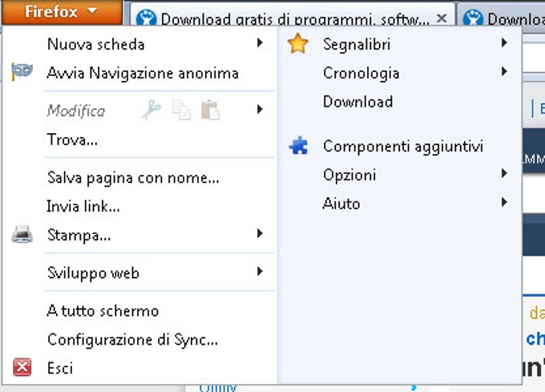Click the favicon of the first tab
The image size is (545, 392).
pyautogui.click(x=146, y=18)
